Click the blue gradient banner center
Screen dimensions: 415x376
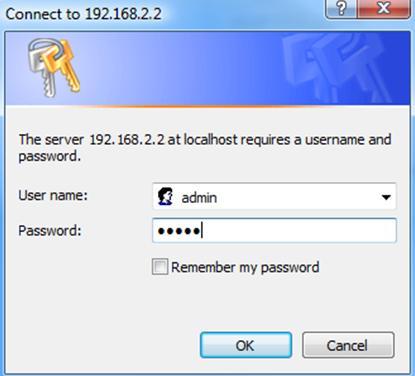[x=207, y=69]
